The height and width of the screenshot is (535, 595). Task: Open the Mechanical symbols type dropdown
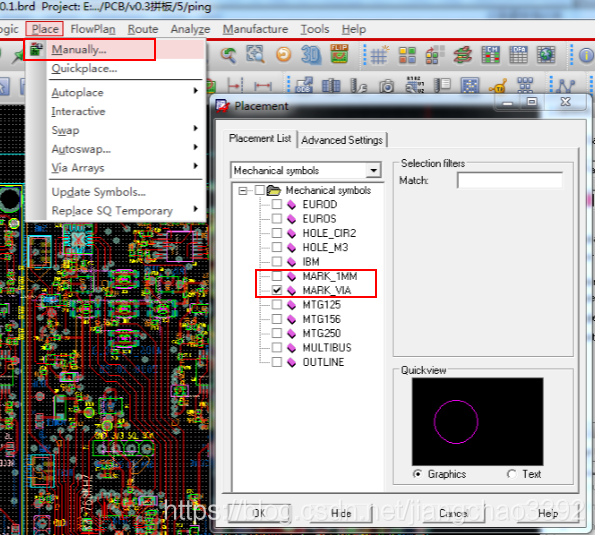tap(373, 170)
